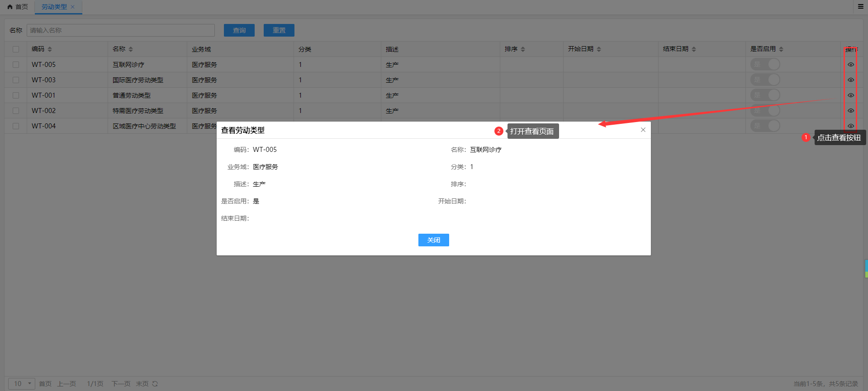Open view details for WT-001 row
The width and height of the screenshot is (868, 391).
pyautogui.click(x=850, y=95)
